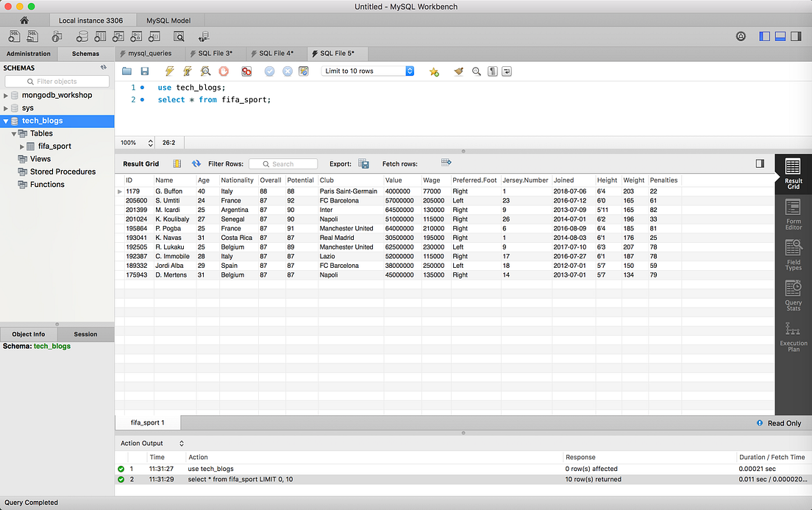Image resolution: width=812 pixels, height=510 pixels.
Task: Expand the fifa_sport table tree item
Action: pyautogui.click(x=21, y=146)
